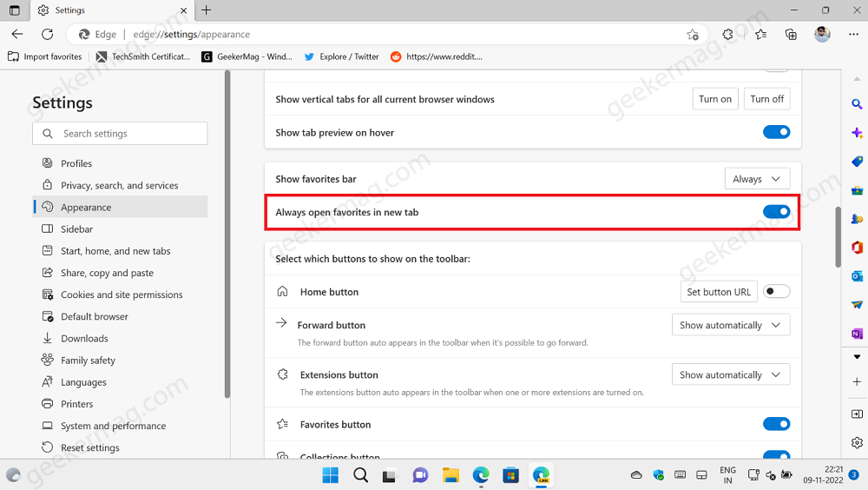Open Start, home, and new tabs section
The image size is (868, 490).
tap(120, 250)
